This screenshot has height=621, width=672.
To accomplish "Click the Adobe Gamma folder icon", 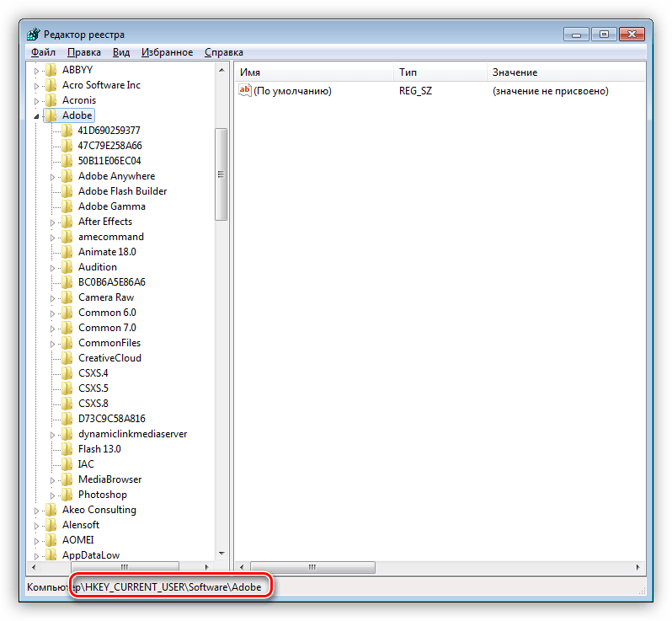I will coord(67,206).
